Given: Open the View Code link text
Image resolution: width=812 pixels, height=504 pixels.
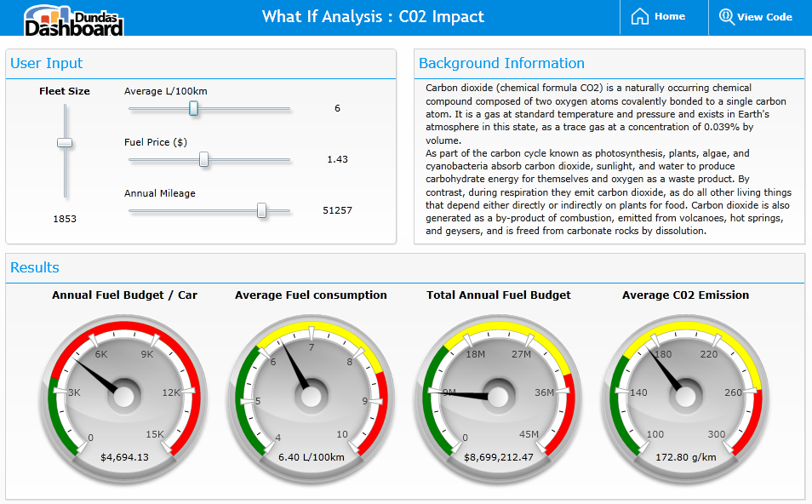Looking at the screenshot, I should tap(764, 17).
